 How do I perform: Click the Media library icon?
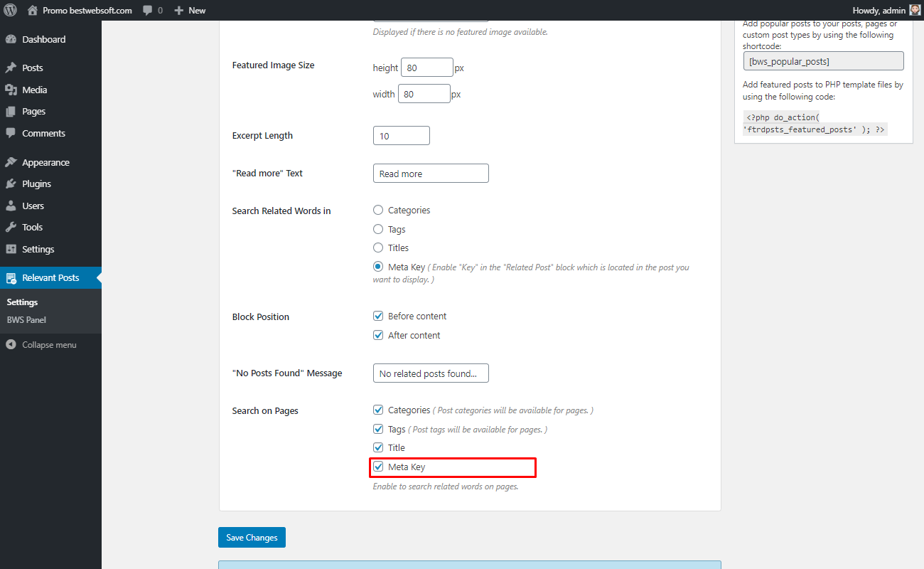click(x=11, y=90)
